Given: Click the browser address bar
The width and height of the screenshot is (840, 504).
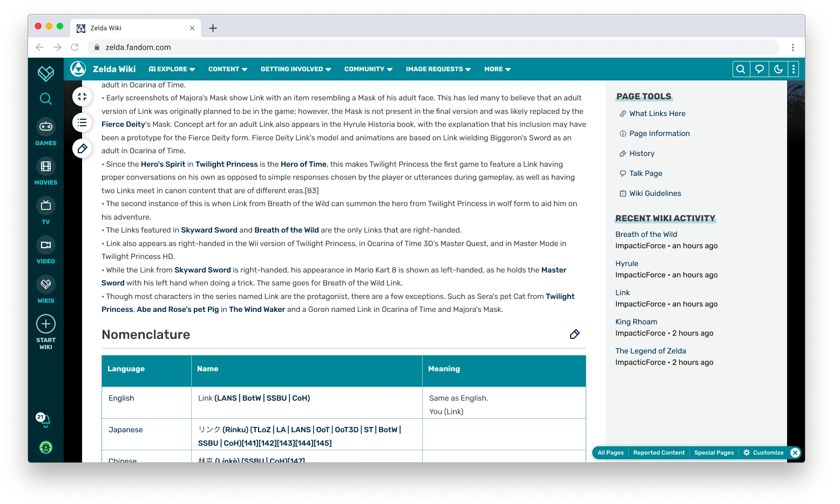Looking at the screenshot, I should coord(433,47).
